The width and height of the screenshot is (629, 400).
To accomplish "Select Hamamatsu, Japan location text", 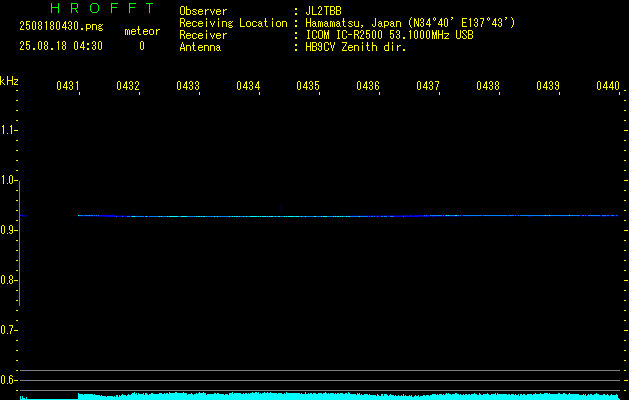I will point(410,23).
